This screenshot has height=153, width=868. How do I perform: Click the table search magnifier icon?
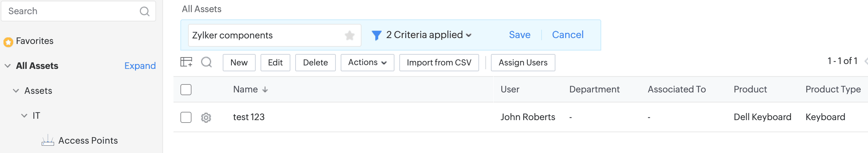pos(206,62)
